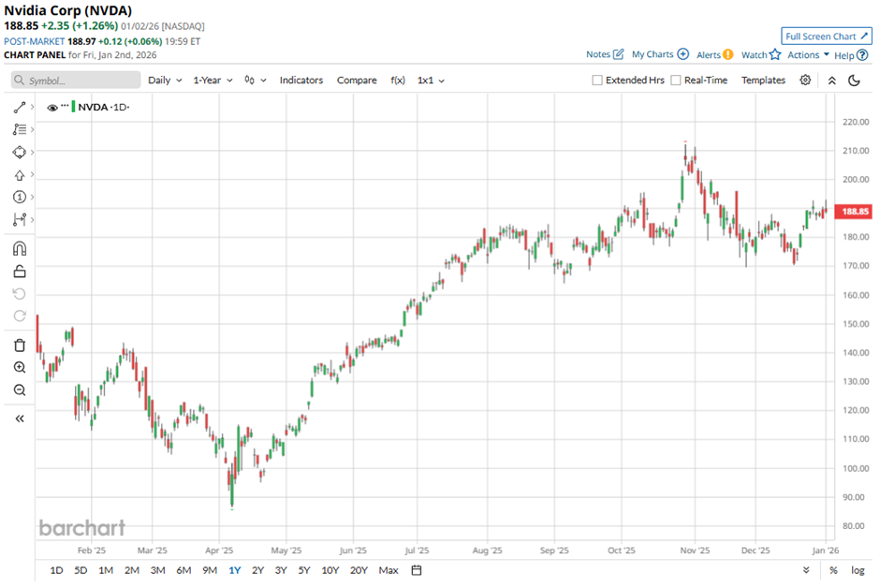This screenshot has height=588, width=880.
Task: Enable Real-Time checkbox
Action: coord(676,81)
